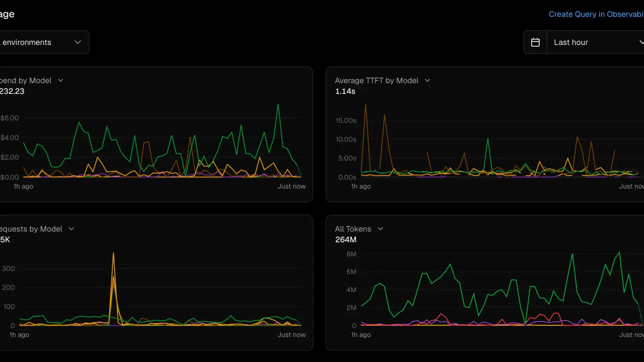The width and height of the screenshot is (644, 362).
Task: Open the Last hour time range dropdown
Action: pyautogui.click(x=596, y=42)
